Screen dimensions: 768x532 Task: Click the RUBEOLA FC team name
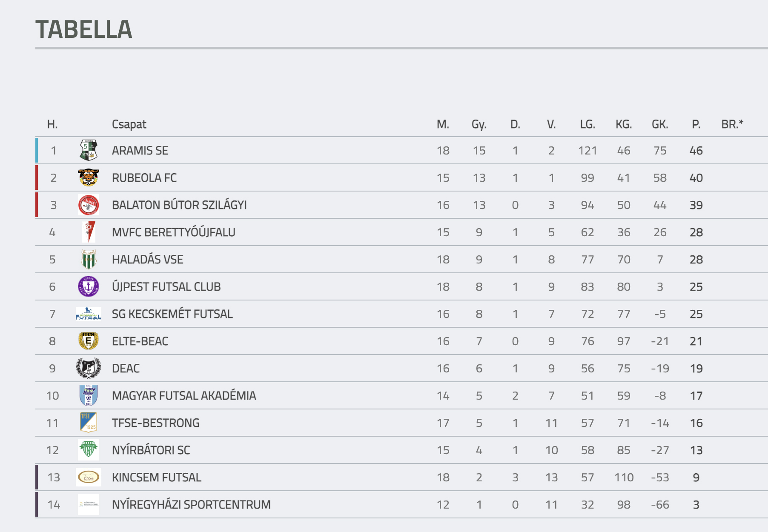click(x=144, y=178)
